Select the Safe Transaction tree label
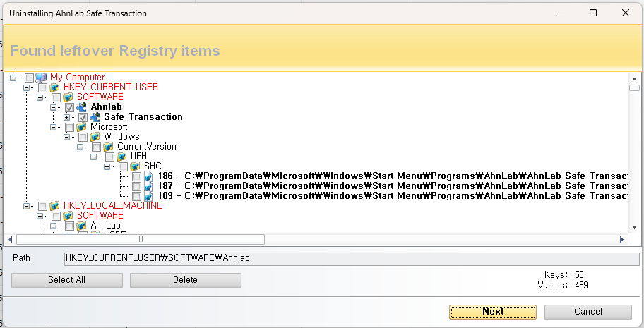This screenshot has height=328, width=644. pos(143,117)
